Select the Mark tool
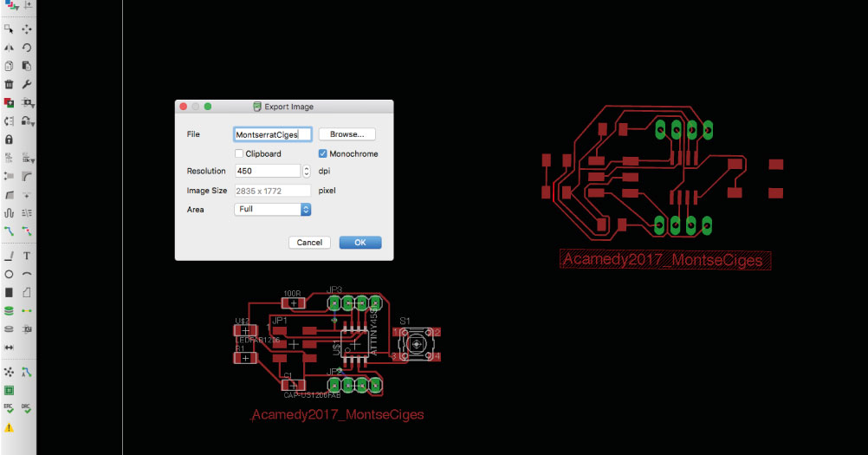Image resolution: width=868 pixels, height=455 pixels. click(27, 5)
